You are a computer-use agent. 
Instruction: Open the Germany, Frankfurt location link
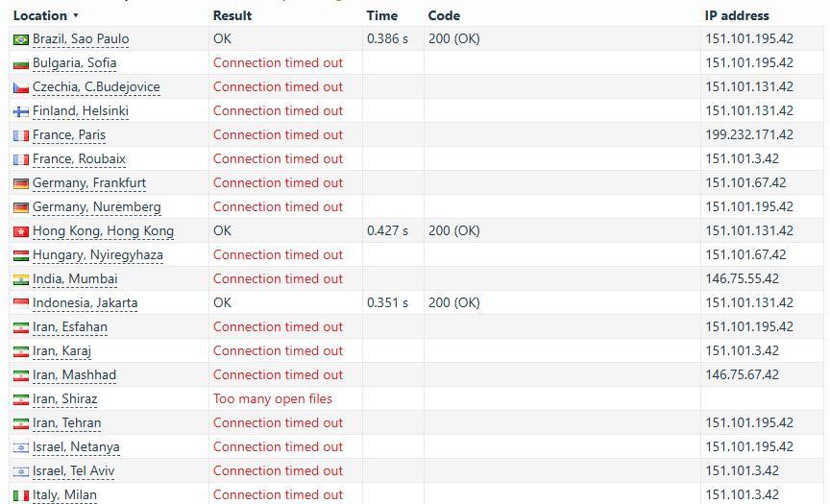(x=89, y=183)
